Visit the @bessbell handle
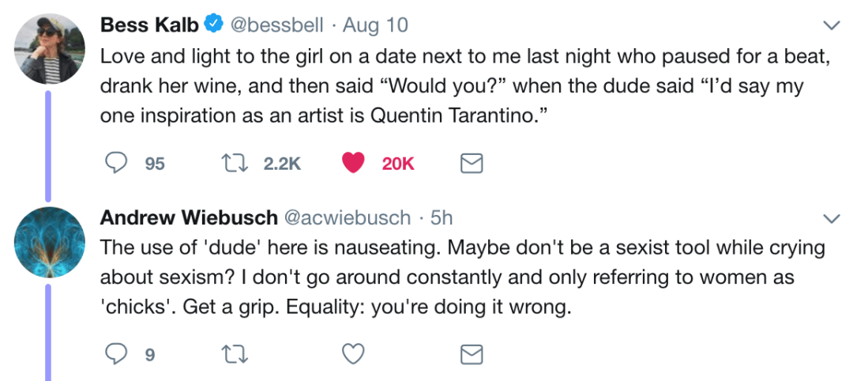 (276, 25)
